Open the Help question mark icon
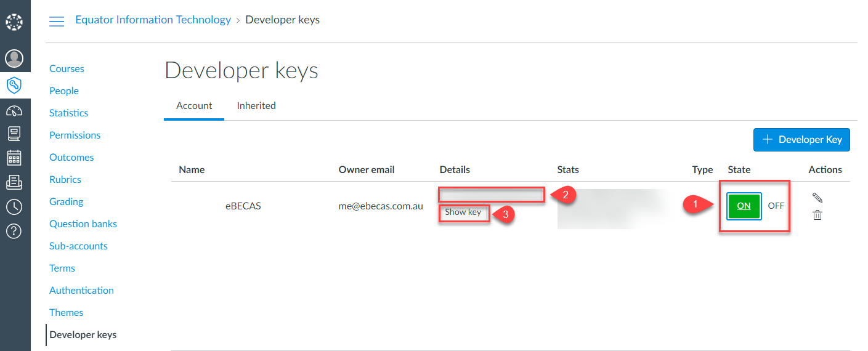Viewport: 868px width, 351px height. (14, 231)
